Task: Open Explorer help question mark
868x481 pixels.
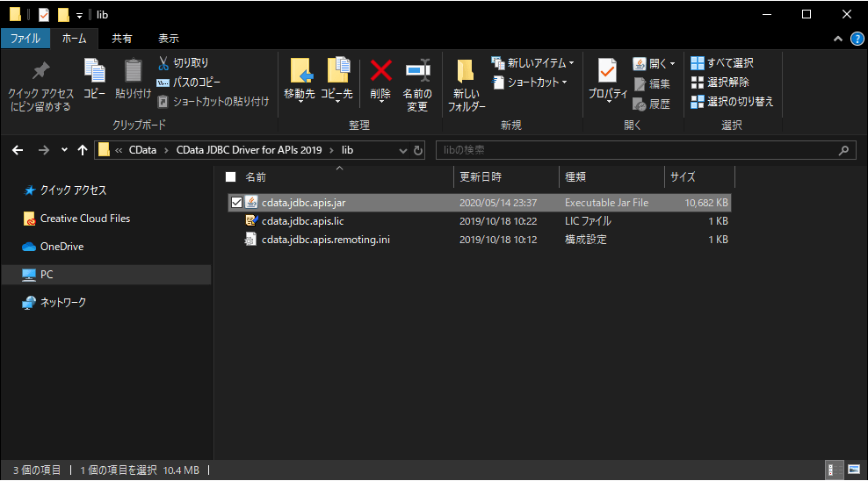Action: point(857,39)
